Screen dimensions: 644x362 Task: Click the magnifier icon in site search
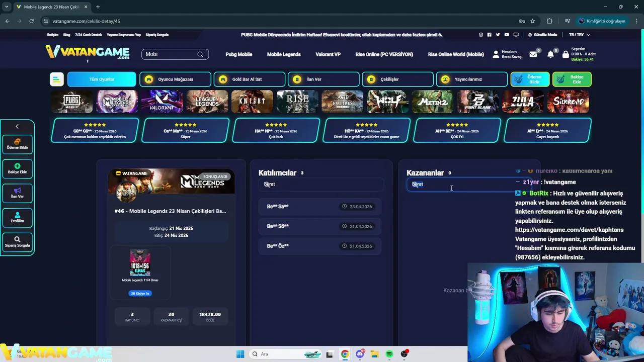[x=200, y=54]
